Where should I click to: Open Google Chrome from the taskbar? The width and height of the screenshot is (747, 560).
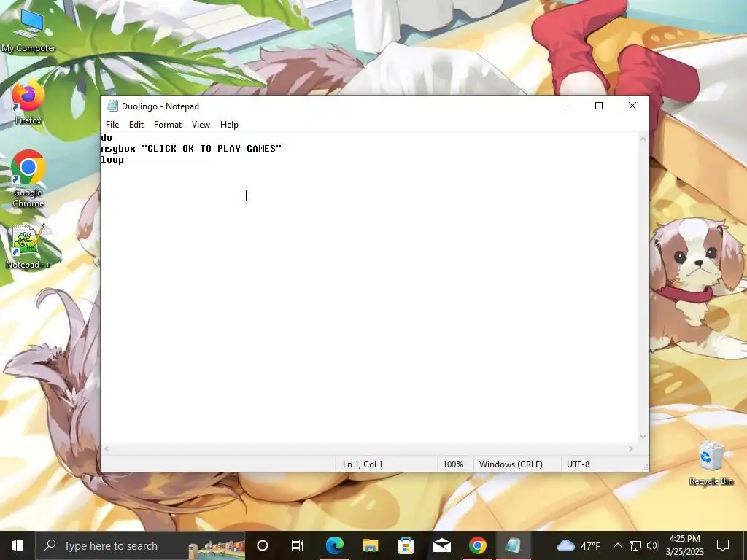pos(477,545)
